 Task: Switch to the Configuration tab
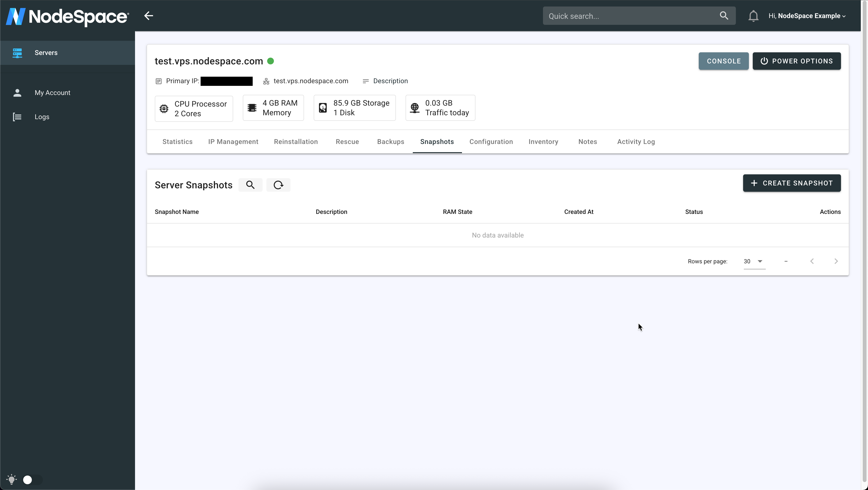pyautogui.click(x=491, y=142)
